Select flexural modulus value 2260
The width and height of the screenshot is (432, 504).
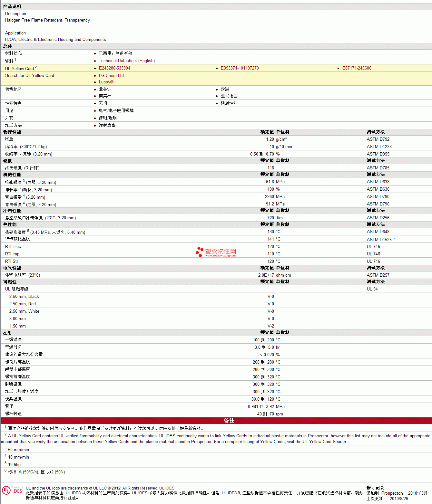pos(269,196)
